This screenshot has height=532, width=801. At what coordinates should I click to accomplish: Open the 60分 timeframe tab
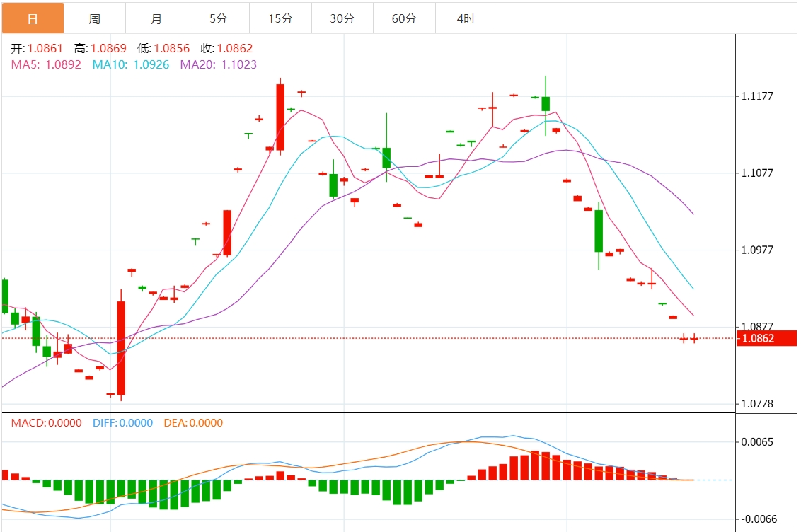click(x=405, y=18)
